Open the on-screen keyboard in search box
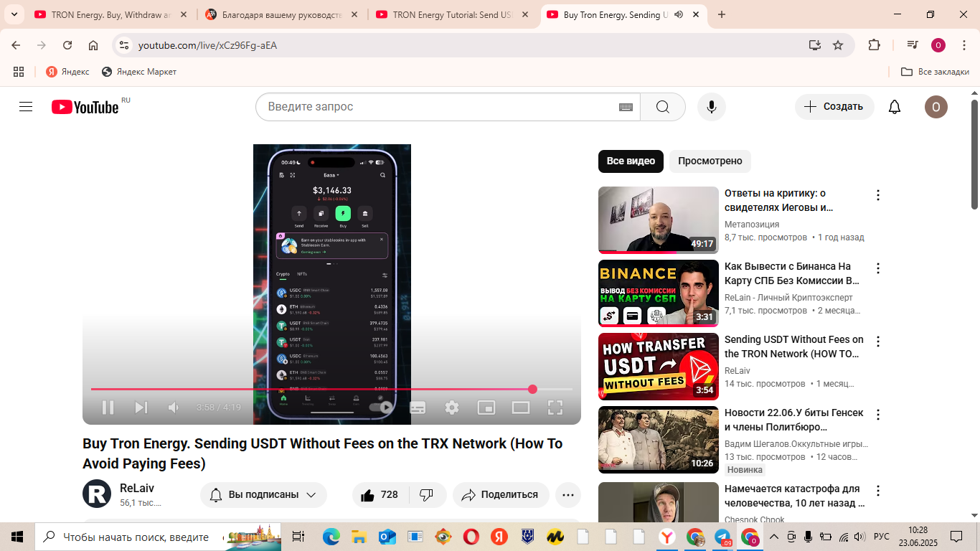Viewport: 980px width, 551px height. coord(626,107)
